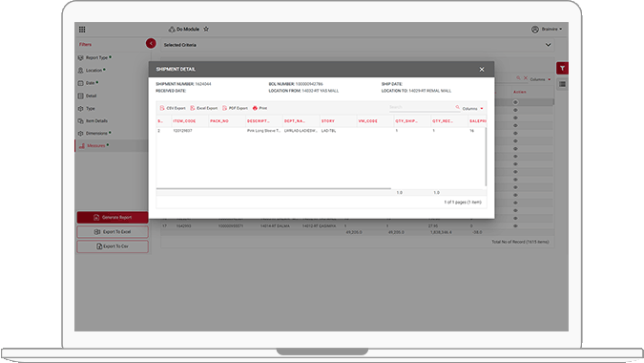Open the background table Columns dropdown

tap(540, 79)
